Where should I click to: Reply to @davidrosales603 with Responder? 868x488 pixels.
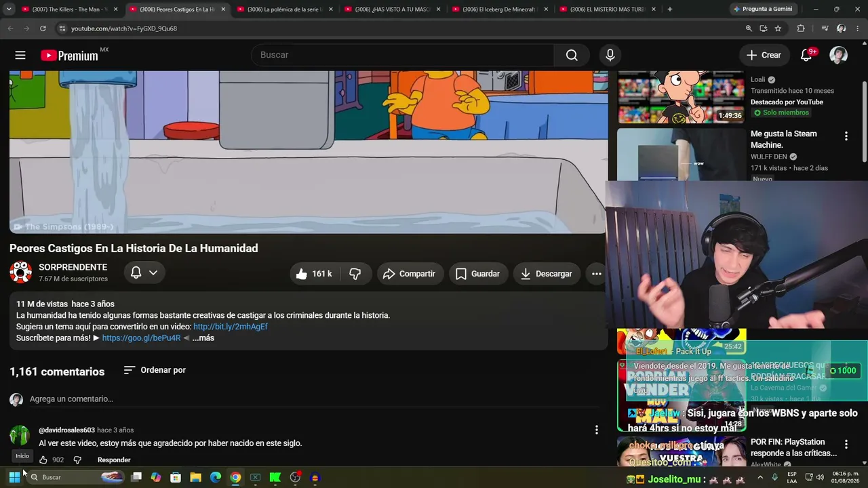pos(114,460)
